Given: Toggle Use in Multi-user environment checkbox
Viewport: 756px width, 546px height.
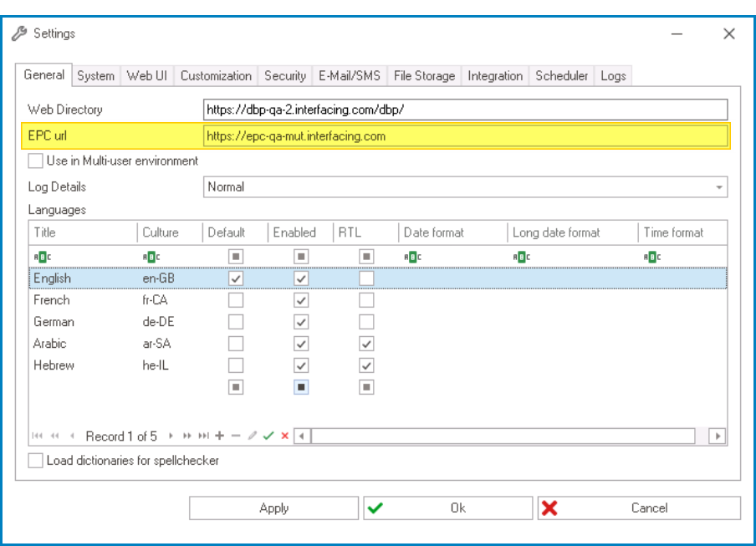Looking at the screenshot, I should coord(35,161).
